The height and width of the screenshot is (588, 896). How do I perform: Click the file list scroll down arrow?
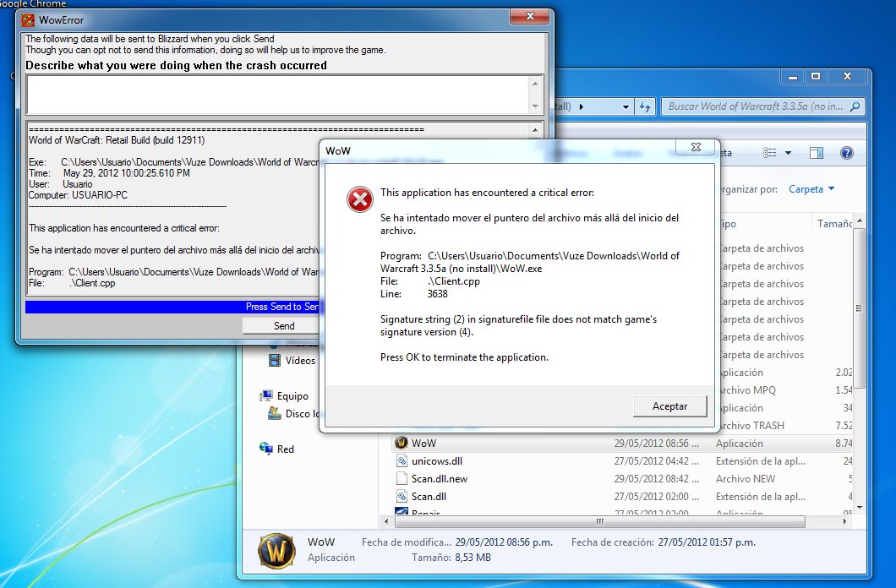[x=860, y=508]
